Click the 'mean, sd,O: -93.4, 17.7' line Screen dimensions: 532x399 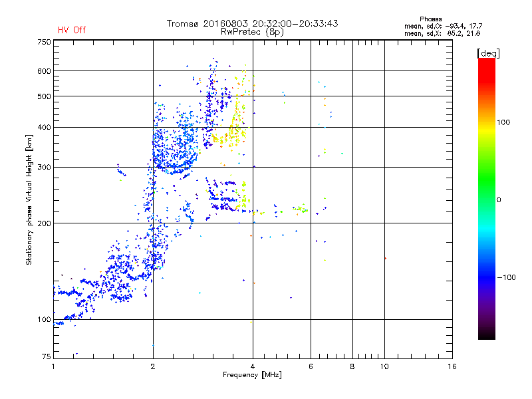point(443,26)
